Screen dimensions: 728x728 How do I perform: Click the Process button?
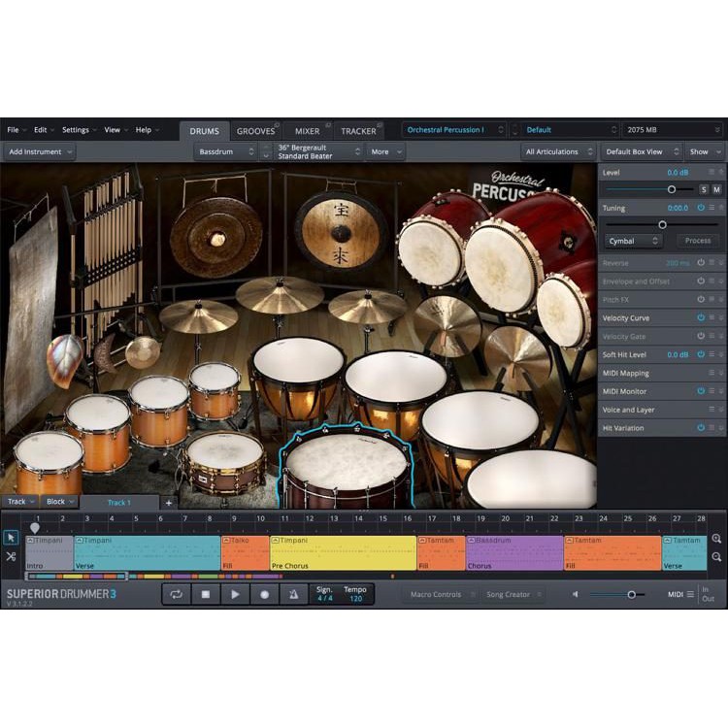697,241
